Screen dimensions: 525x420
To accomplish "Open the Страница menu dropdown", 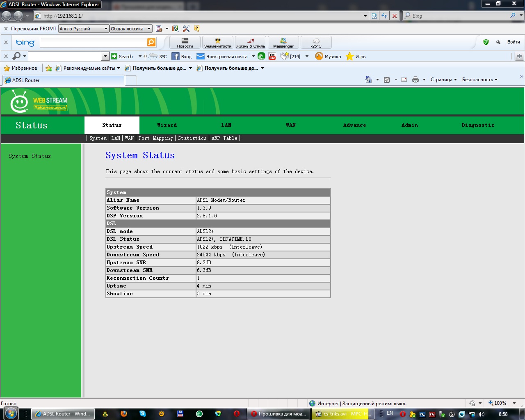I will [x=443, y=80].
